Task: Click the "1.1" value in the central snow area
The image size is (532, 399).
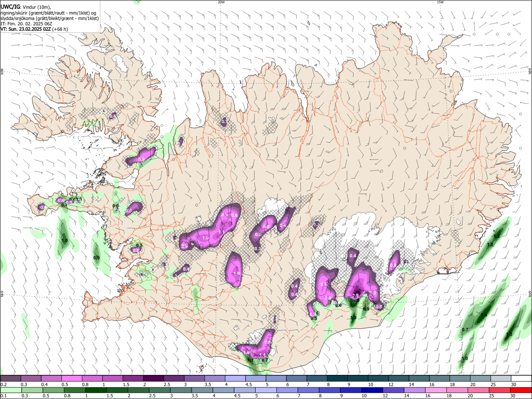Action: 222,232
